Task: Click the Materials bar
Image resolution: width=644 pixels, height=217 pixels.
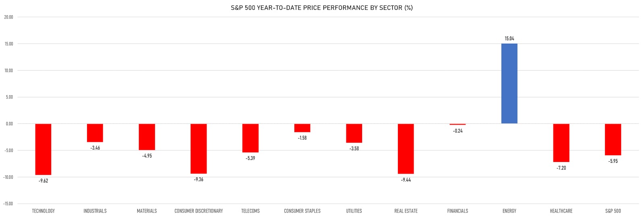Action: click(x=147, y=137)
